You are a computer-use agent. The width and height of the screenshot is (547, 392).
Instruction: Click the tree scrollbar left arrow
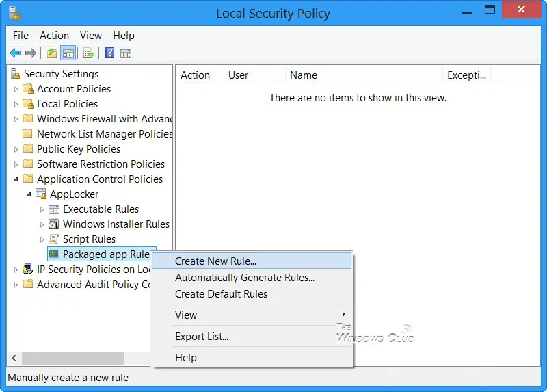pyautogui.click(x=14, y=358)
